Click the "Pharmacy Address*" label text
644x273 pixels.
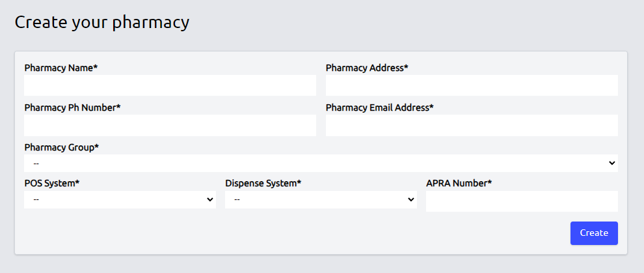367,68
